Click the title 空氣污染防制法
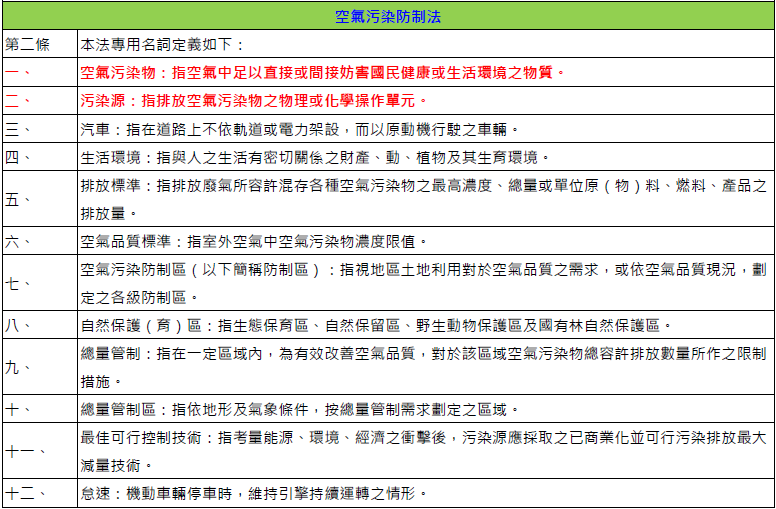 pos(388,17)
